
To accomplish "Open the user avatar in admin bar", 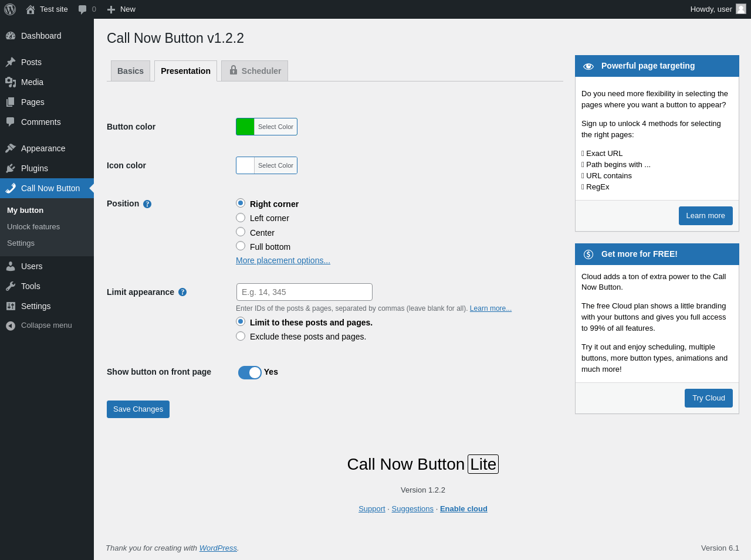I will tap(741, 9).
